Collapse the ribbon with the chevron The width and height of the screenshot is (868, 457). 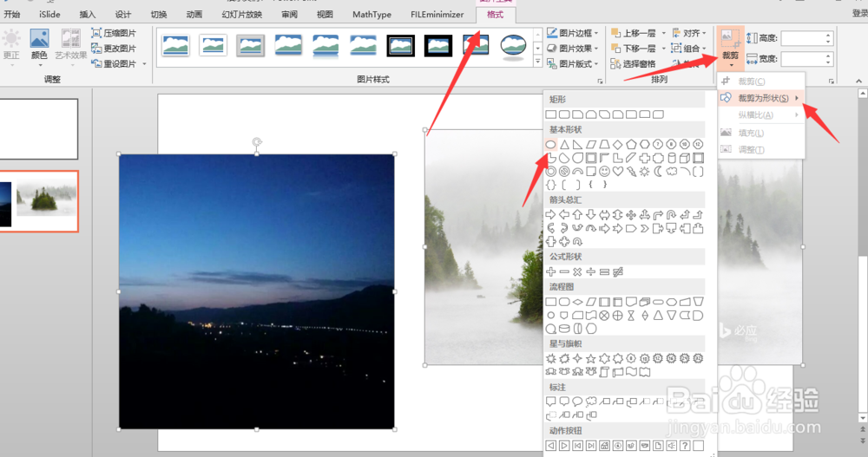(858, 81)
